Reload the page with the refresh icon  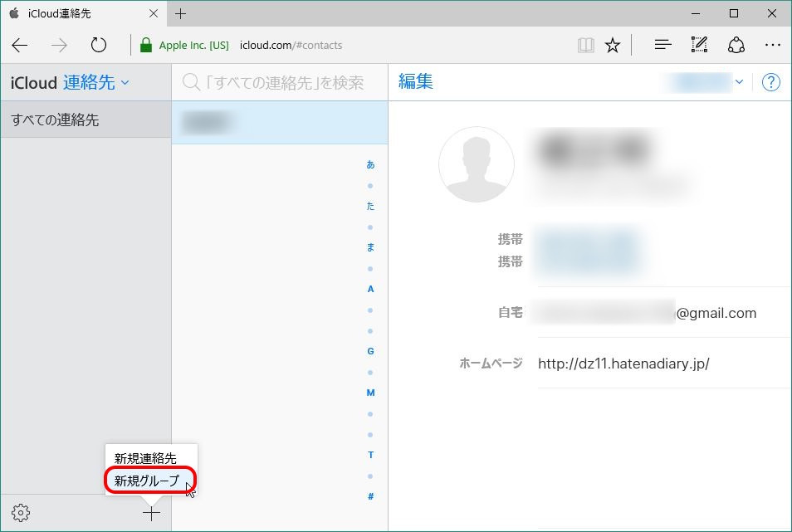click(x=99, y=46)
